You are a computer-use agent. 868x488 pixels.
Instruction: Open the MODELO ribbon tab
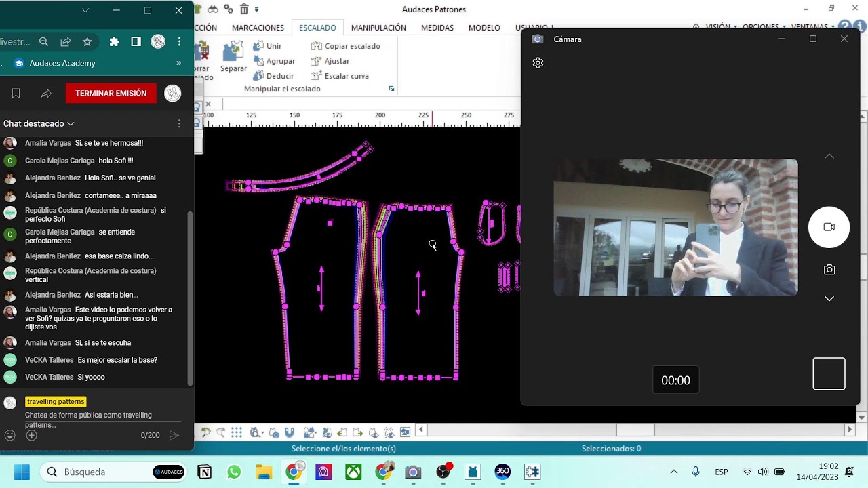pos(484,28)
